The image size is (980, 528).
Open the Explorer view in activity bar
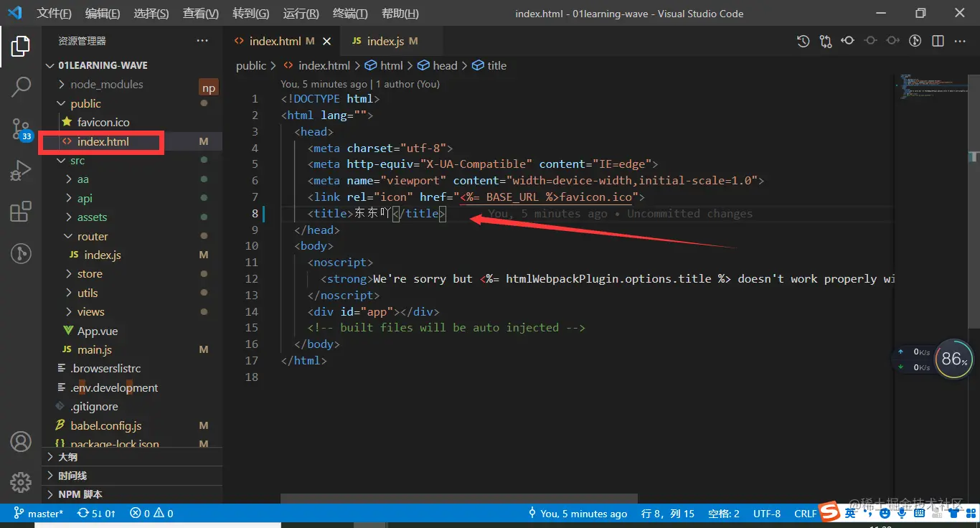tap(21, 47)
